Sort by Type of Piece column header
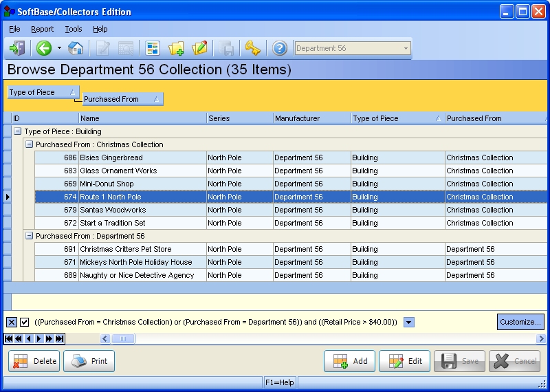This screenshot has width=550, height=392. click(398, 118)
